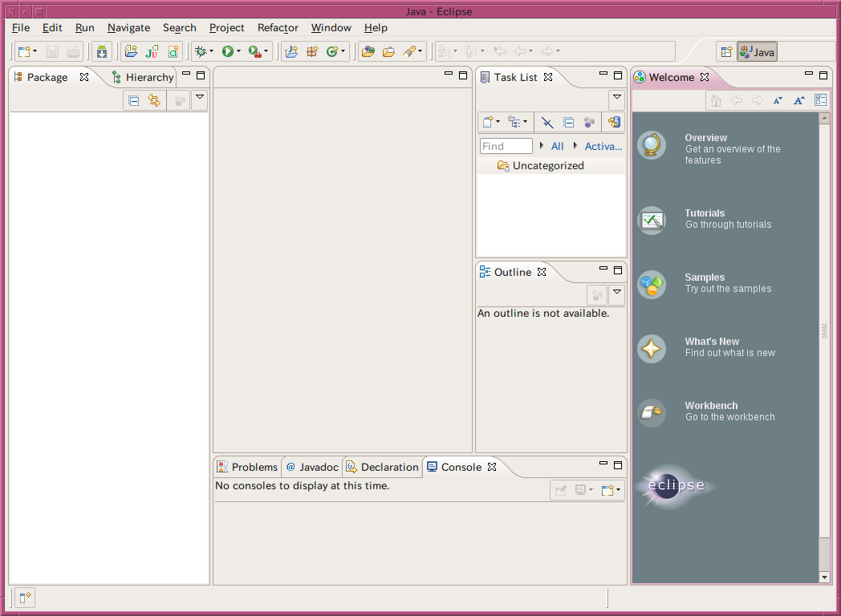Expand the arrow before All in Task List
The width and height of the screenshot is (841, 616).
coord(542,146)
